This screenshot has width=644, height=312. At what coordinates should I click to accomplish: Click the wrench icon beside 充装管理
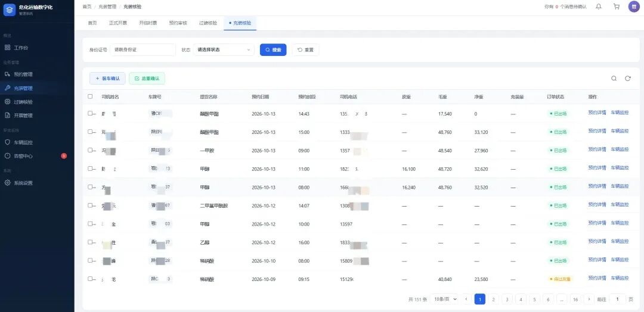(7, 88)
